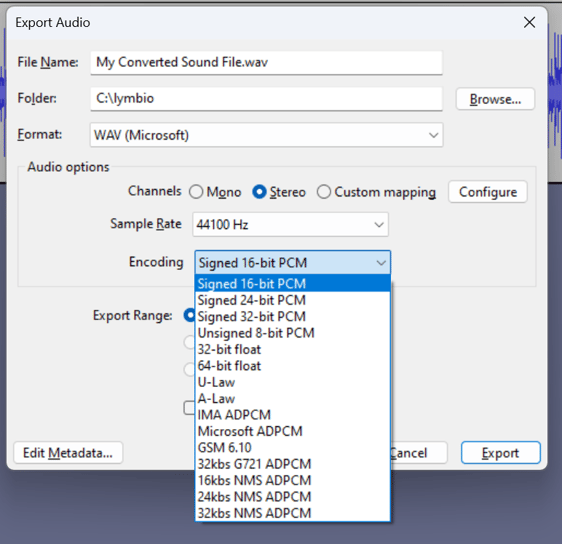Click the Export button
The height and width of the screenshot is (544, 562).
(500, 453)
